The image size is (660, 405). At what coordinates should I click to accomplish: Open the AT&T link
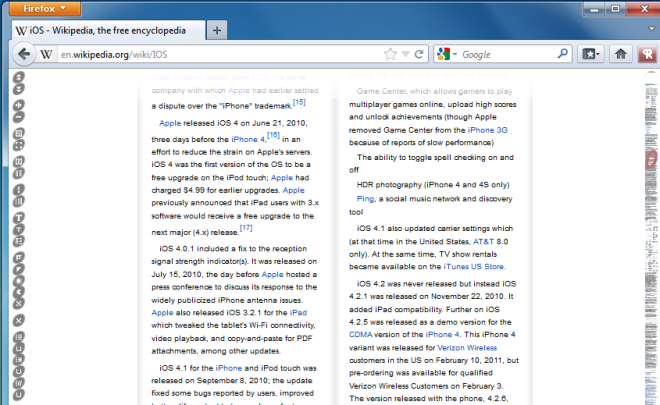[x=483, y=242]
